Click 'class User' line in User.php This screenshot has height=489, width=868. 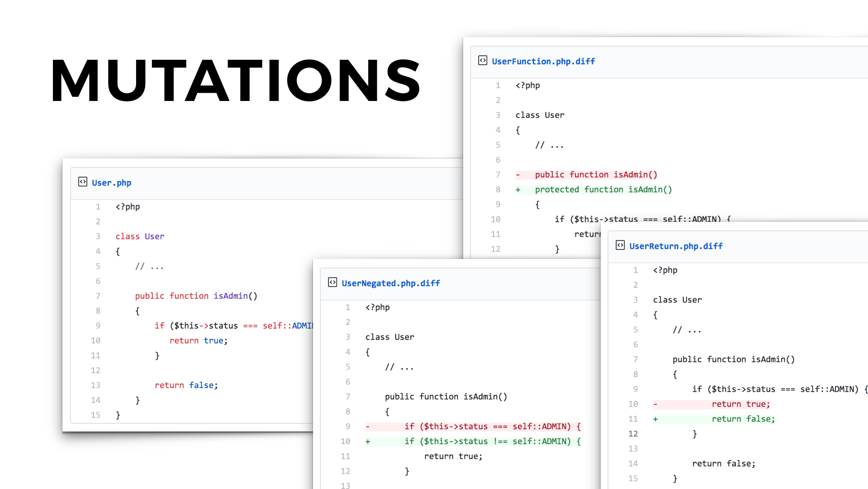click(x=140, y=236)
